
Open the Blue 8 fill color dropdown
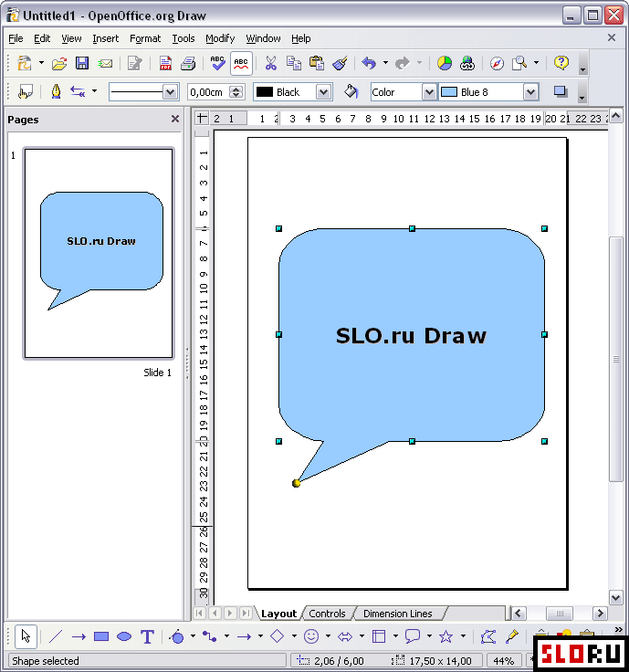[x=530, y=92]
